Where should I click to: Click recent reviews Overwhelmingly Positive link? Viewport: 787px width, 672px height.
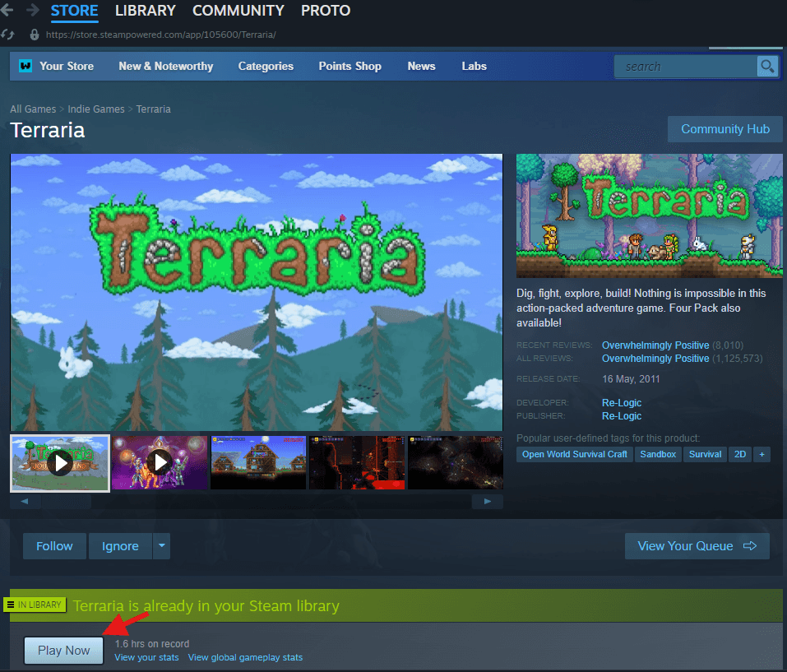pyautogui.click(x=655, y=345)
